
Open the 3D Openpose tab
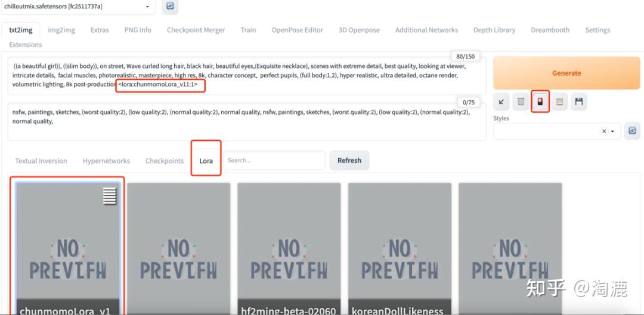click(x=359, y=30)
